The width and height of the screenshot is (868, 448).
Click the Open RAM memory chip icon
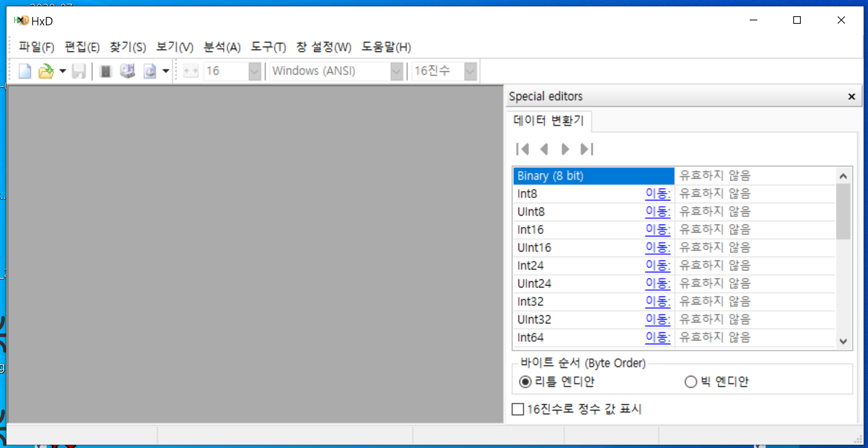click(105, 71)
